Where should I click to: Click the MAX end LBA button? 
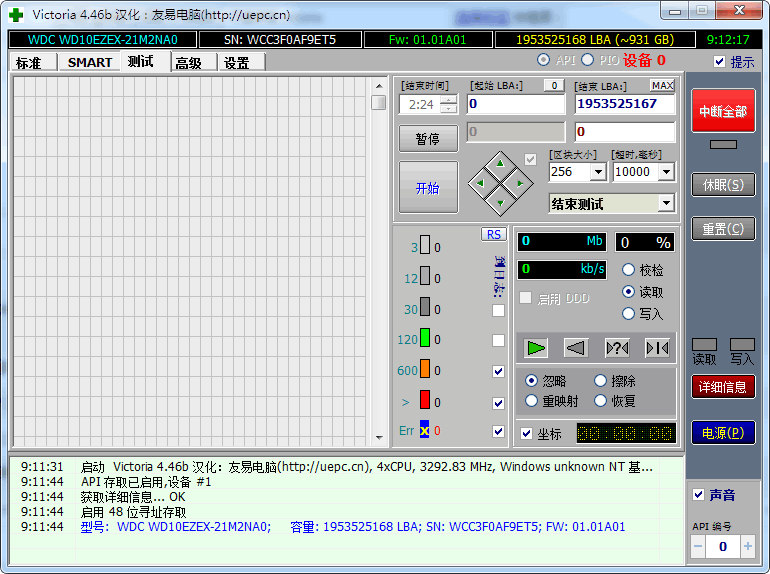coord(662,85)
